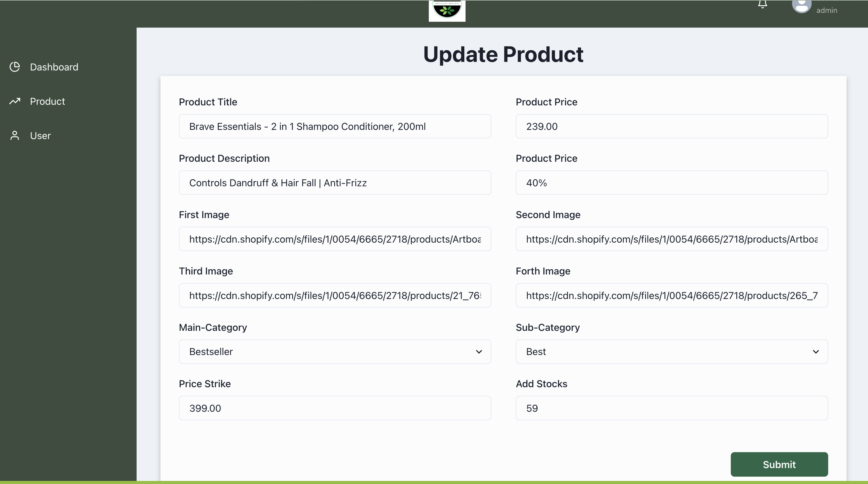Click the 239.00 Product Price field
The height and width of the screenshot is (484, 868).
[x=672, y=127]
